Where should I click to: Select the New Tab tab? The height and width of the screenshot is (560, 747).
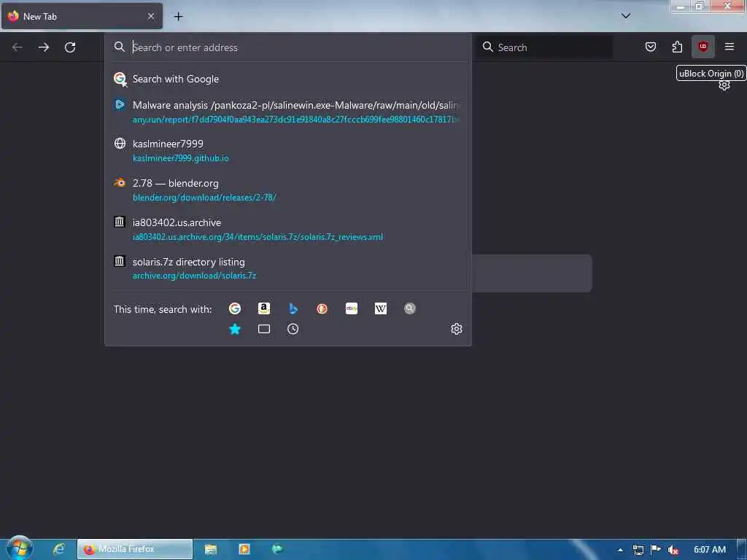pyautogui.click(x=82, y=16)
